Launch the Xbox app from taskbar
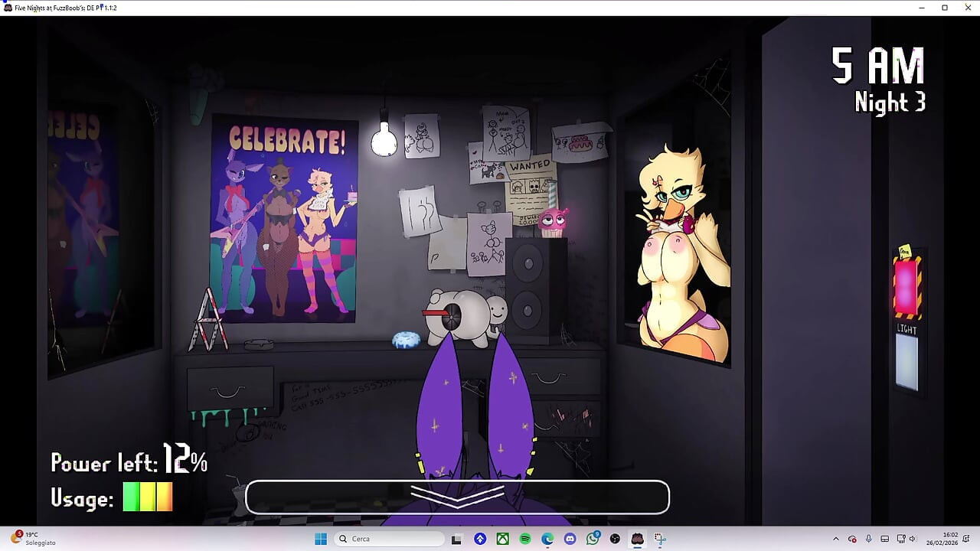The height and width of the screenshot is (551, 980). pyautogui.click(x=502, y=539)
